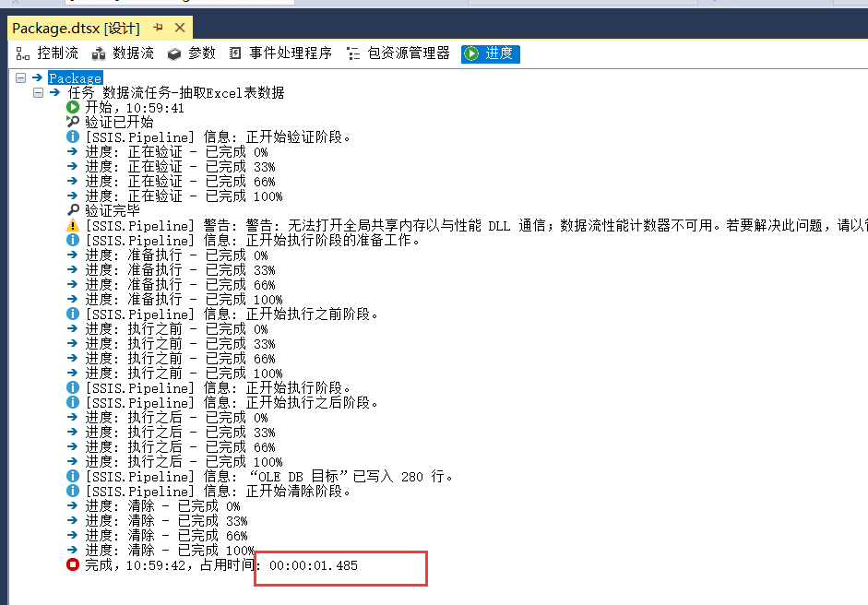Viewport: 868px width, 605px height.
Task: Collapse the Package root node
Action: pos(21,78)
